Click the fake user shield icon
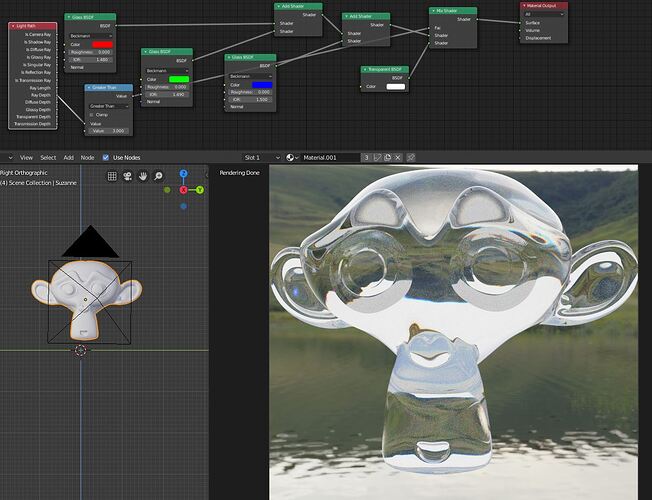 point(377,158)
